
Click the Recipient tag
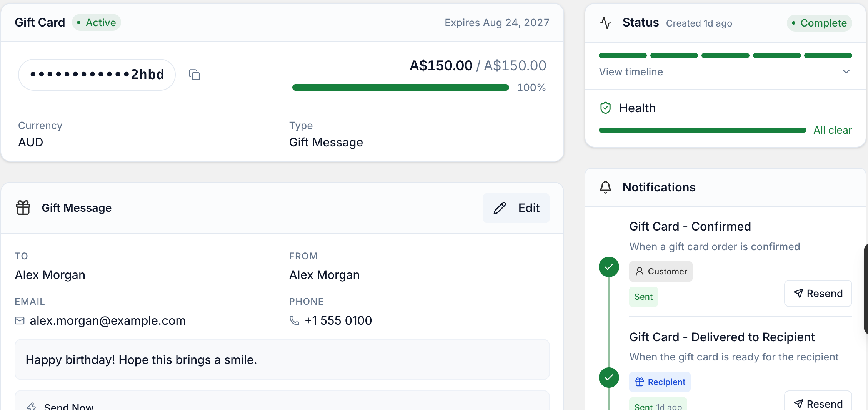coord(660,382)
